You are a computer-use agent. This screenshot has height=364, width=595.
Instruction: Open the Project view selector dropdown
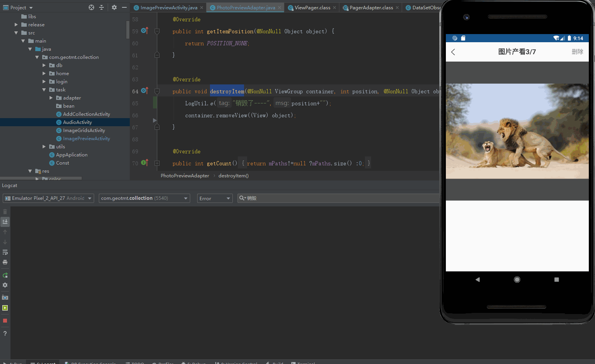(x=18, y=7)
